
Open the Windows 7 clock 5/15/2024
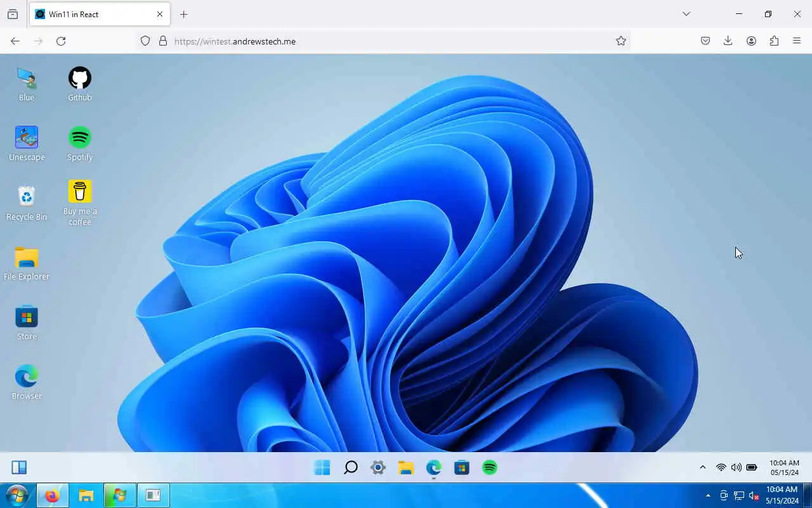[x=782, y=495]
